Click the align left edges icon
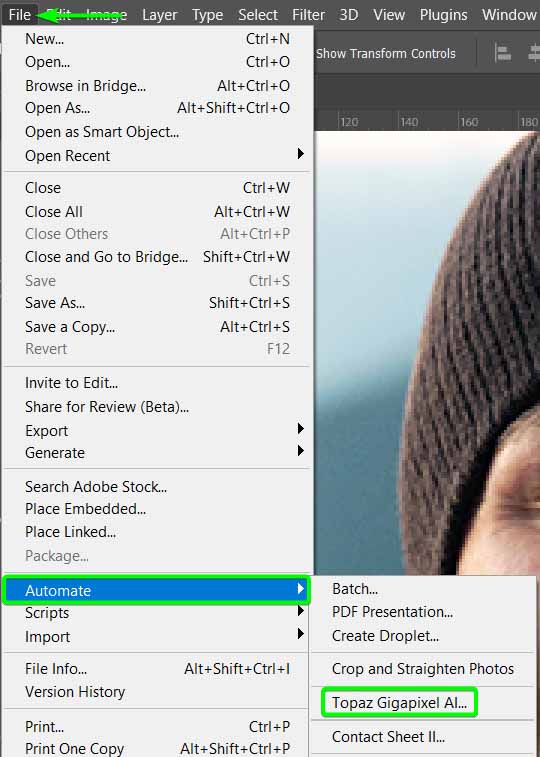Image resolution: width=540 pixels, height=757 pixels. tap(503, 53)
